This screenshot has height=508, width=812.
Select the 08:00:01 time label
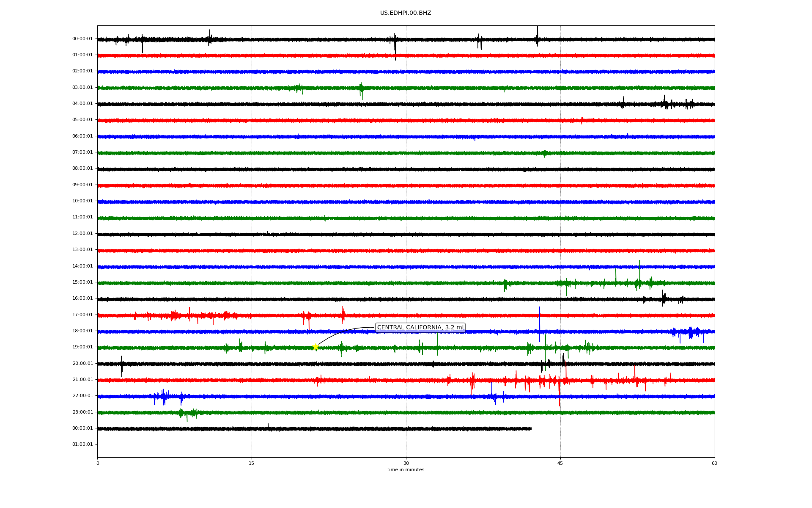click(82, 168)
